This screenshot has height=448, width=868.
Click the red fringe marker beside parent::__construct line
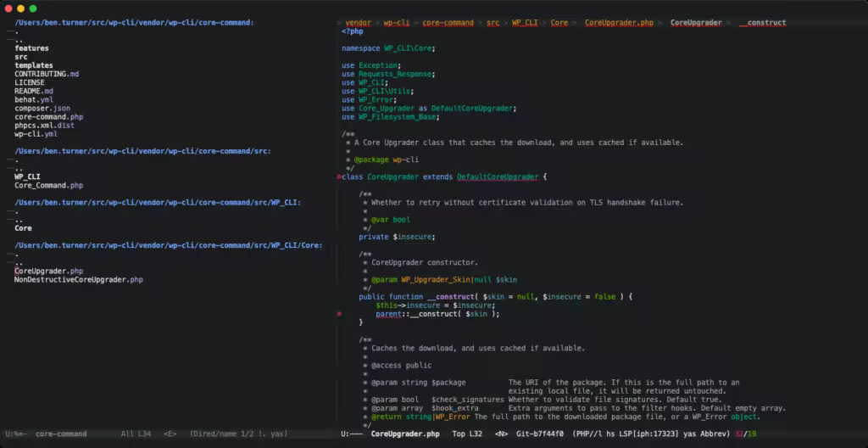tap(339, 314)
